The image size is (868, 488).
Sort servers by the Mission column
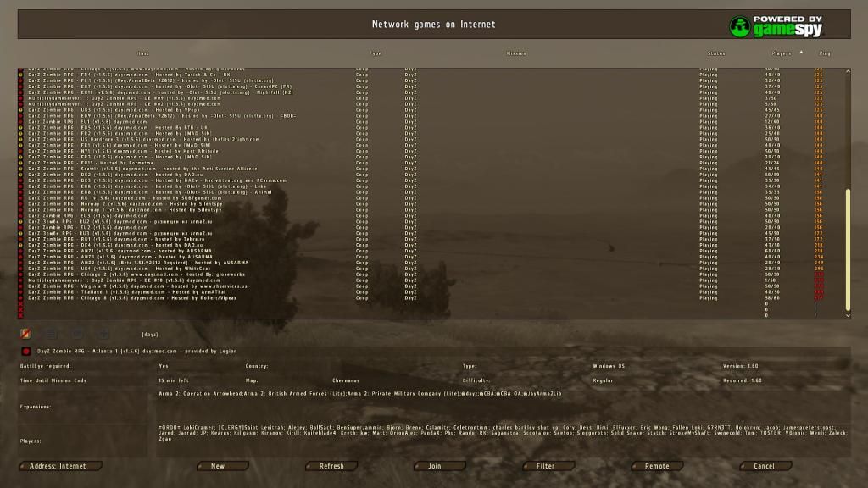click(516, 53)
